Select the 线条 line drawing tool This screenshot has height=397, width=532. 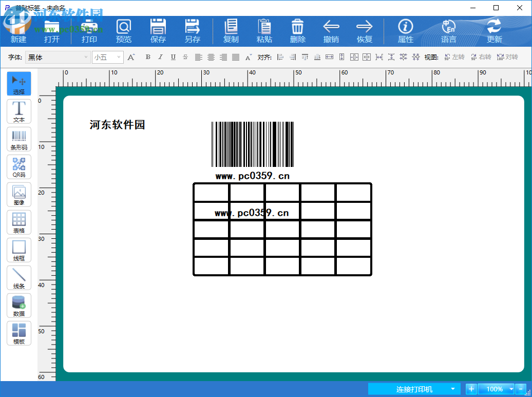click(x=18, y=278)
